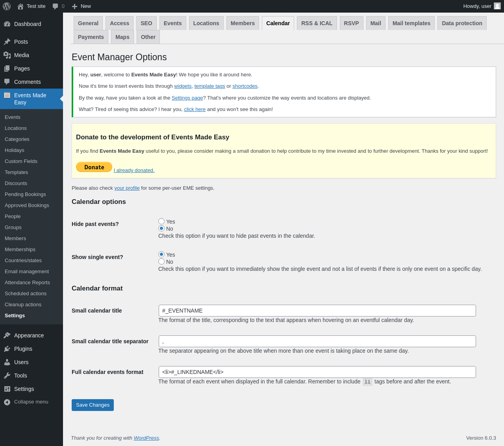Click the 'I already donated.' link
Screen dimensions: 504x446
point(134,170)
